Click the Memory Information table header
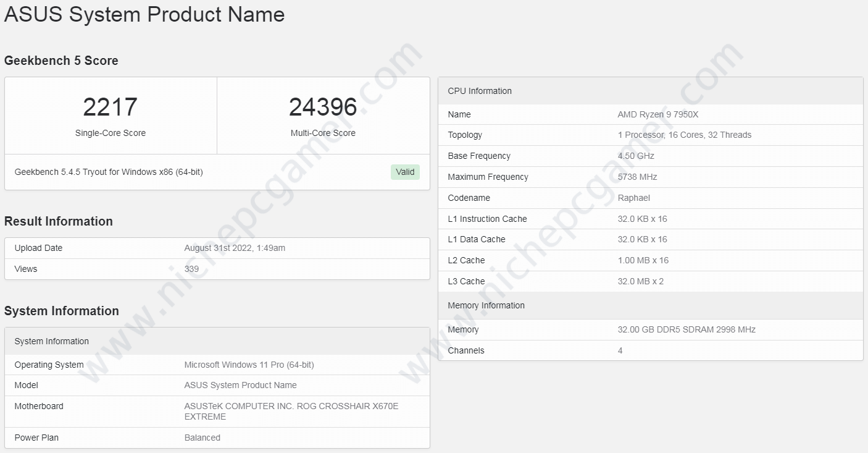The image size is (868, 453). tap(651, 305)
